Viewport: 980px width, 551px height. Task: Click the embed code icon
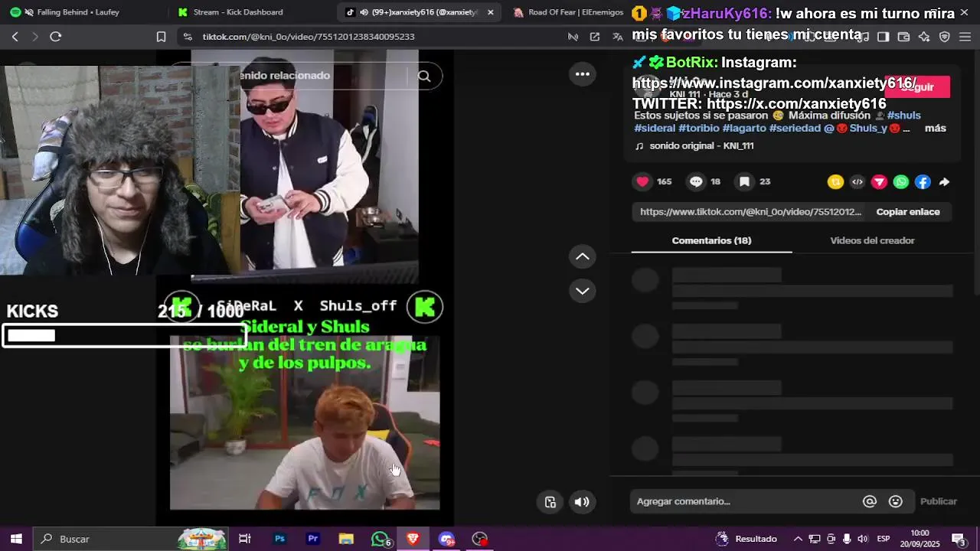(857, 181)
